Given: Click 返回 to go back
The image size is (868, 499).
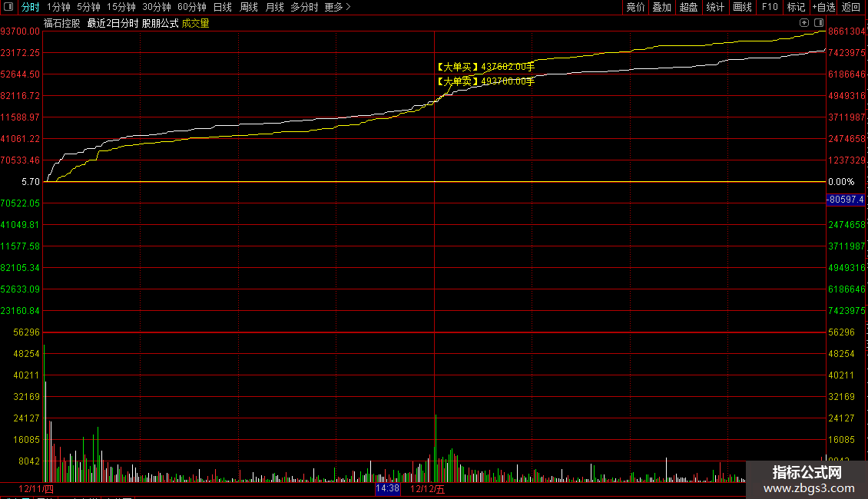Looking at the screenshot, I should (x=851, y=7).
